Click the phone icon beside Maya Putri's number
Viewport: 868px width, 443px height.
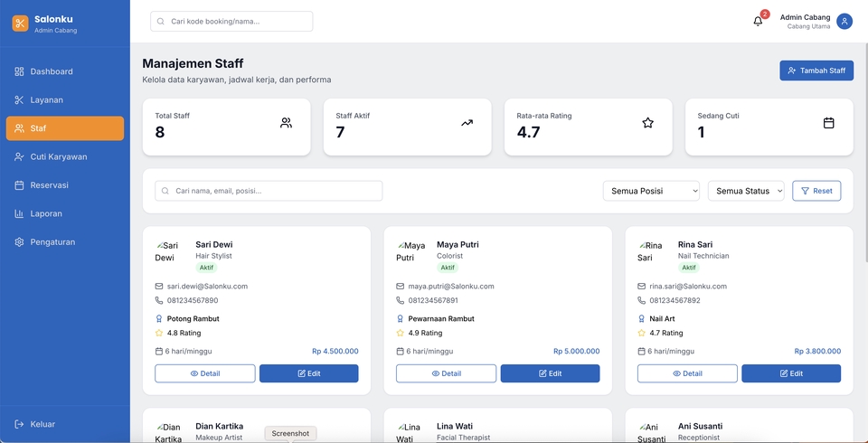(x=401, y=301)
